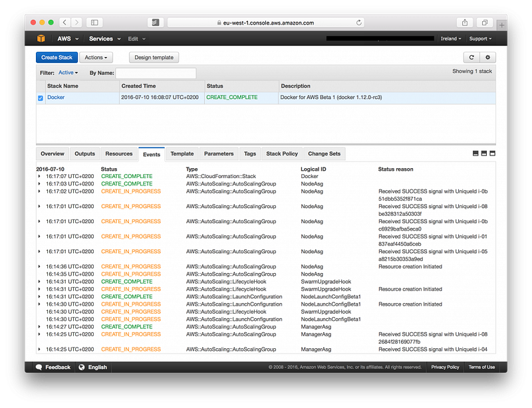Screen dimensions: 532x408
Task: Open the Terms of Use link
Action: [x=481, y=367]
